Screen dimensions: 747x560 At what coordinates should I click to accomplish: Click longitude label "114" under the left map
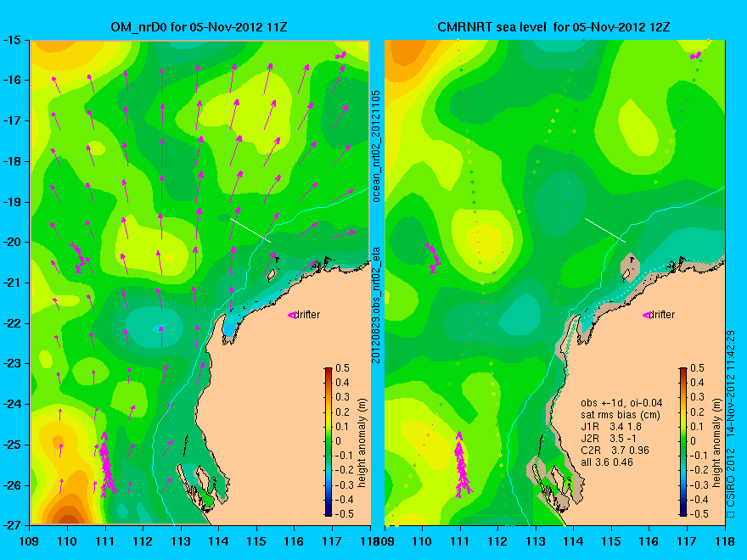(x=219, y=541)
